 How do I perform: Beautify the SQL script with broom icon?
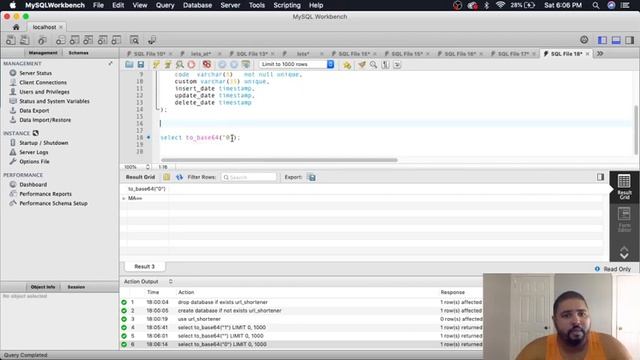362,64
